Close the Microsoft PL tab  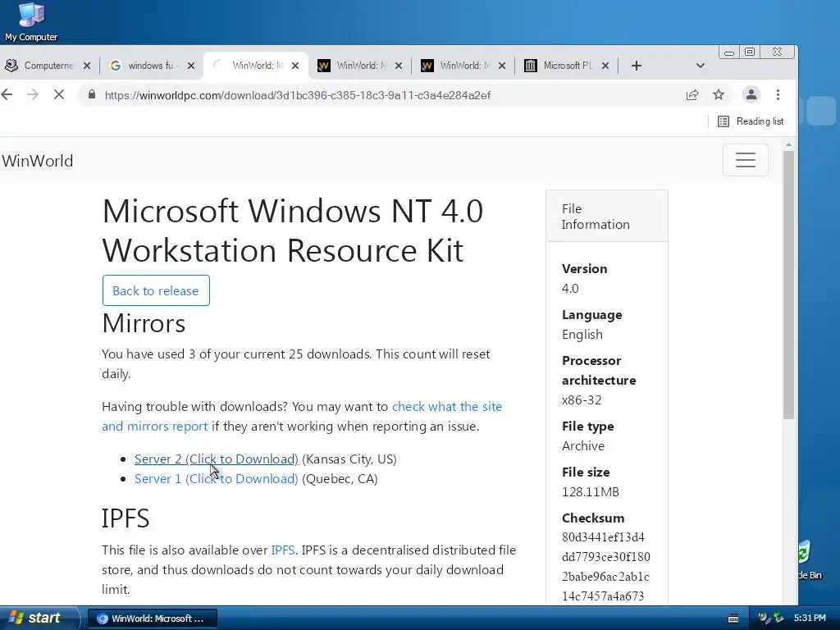click(605, 66)
